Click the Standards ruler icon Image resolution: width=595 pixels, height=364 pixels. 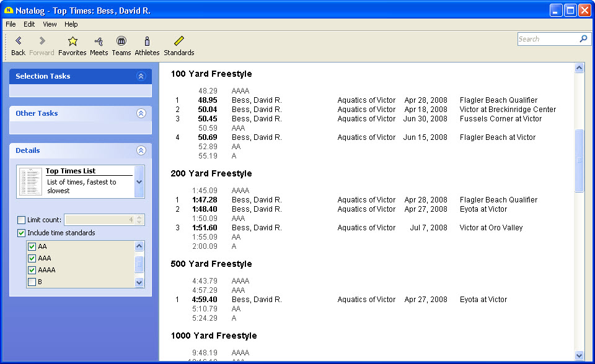[178, 41]
